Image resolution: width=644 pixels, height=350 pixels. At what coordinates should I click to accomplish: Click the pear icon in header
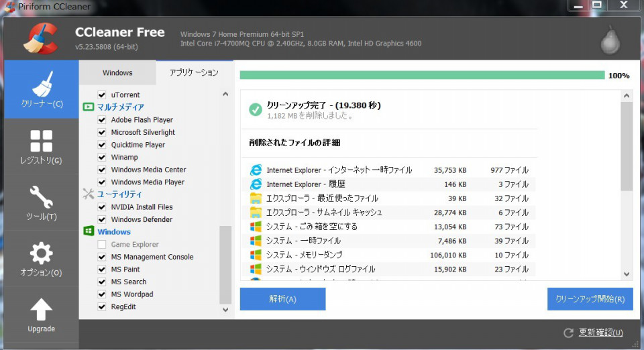tap(610, 40)
